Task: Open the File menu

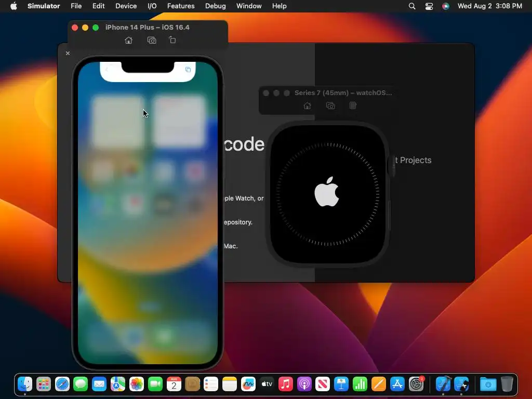Action: coord(76,6)
